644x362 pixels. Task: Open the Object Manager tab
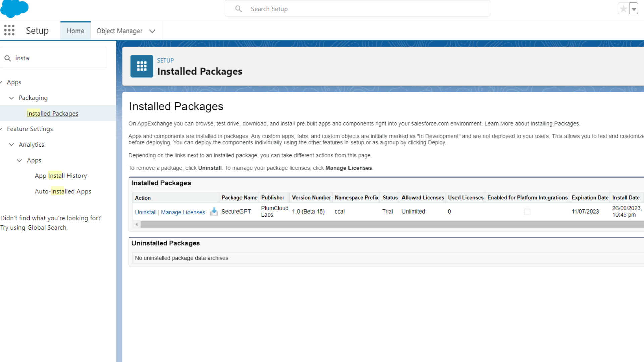tap(119, 31)
